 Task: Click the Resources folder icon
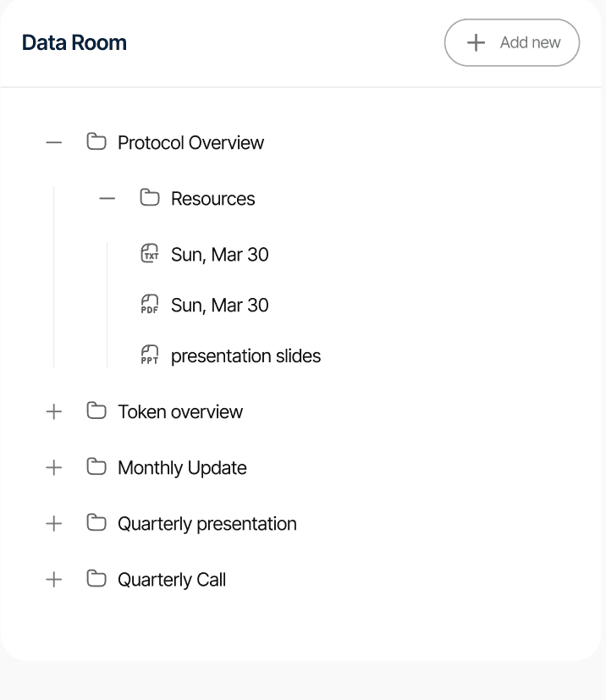[x=150, y=198]
